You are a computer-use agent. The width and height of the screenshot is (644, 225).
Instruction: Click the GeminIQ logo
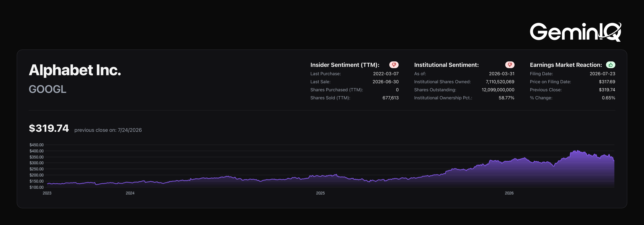[576, 32]
